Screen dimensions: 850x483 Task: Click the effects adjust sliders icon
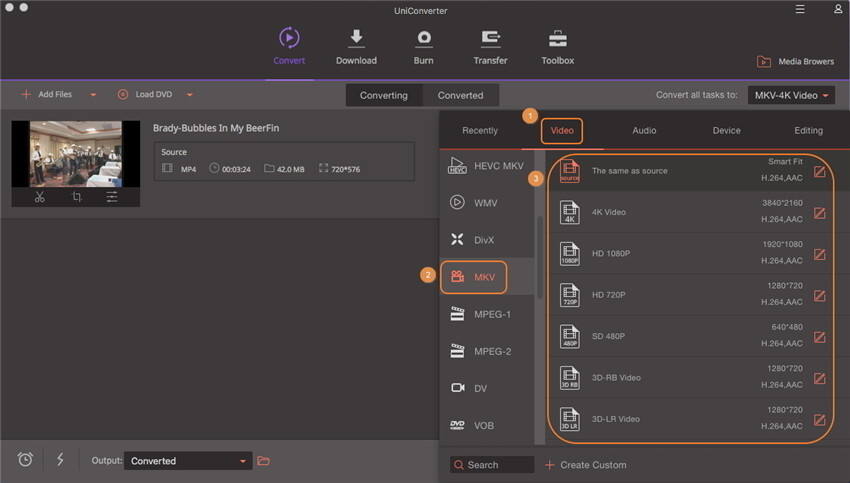pos(112,197)
